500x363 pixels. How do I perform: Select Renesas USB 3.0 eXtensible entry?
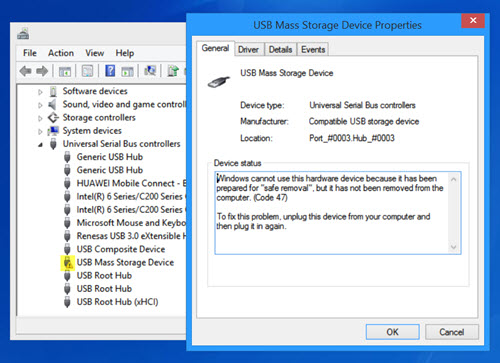point(131,236)
